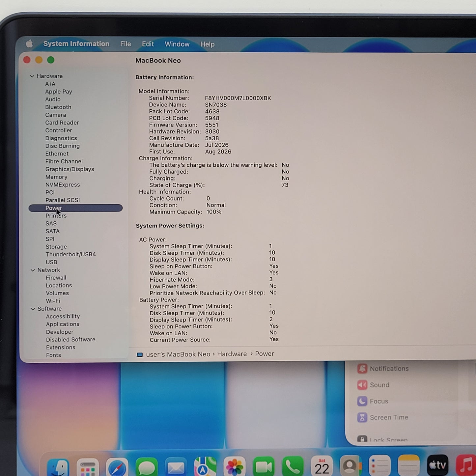Open Contacts app in the Dock
This screenshot has height=476, width=476.
[351, 466]
